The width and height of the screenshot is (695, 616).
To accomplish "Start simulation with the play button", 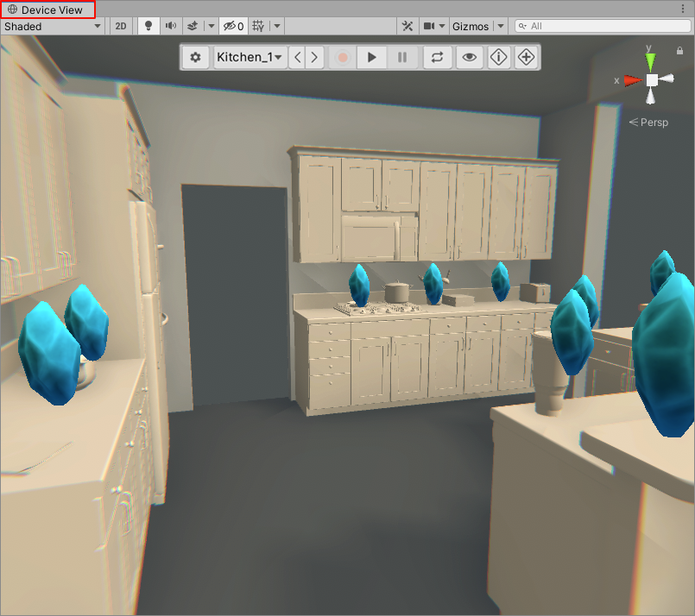I will click(372, 57).
